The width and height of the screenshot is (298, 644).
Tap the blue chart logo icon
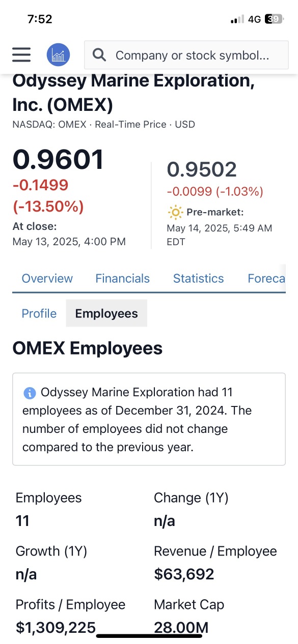coord(58,54)
